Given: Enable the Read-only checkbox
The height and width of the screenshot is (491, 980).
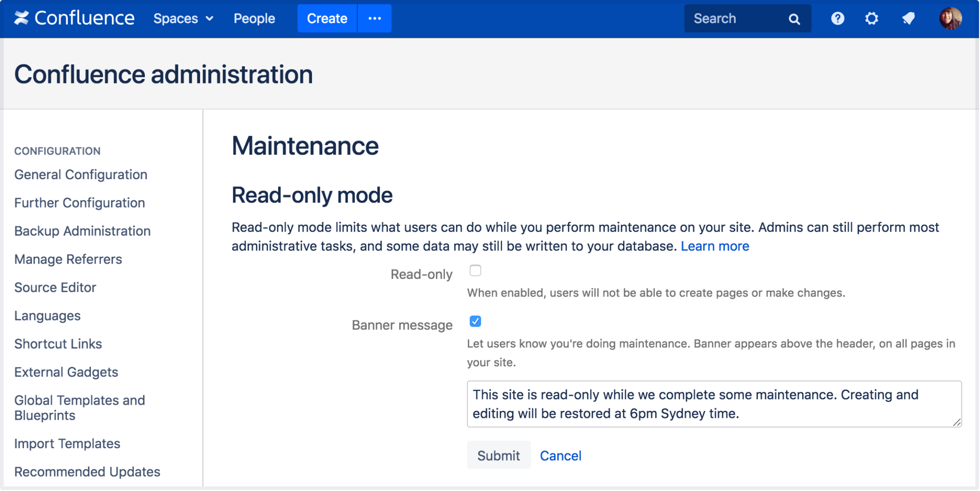Looking at the screenshot, I should [475, 270].
